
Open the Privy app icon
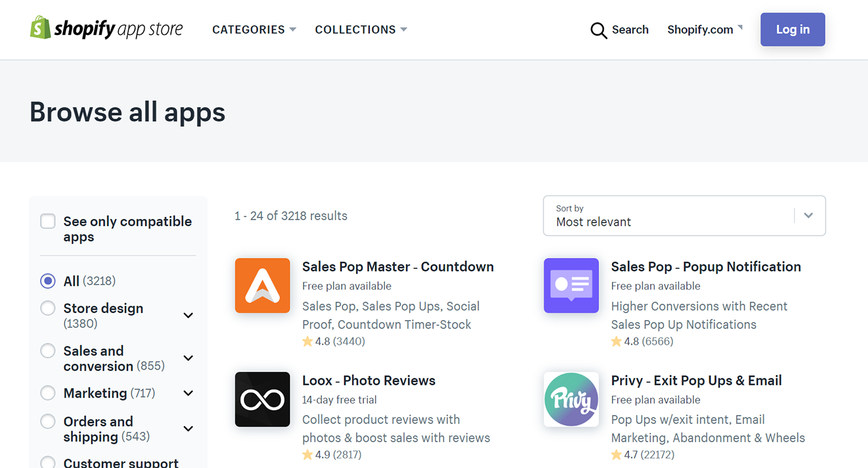pos(571,399)
